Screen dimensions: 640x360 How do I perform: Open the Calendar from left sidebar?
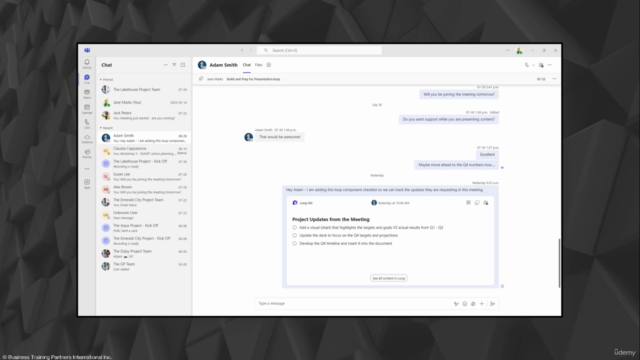(87, 109)
